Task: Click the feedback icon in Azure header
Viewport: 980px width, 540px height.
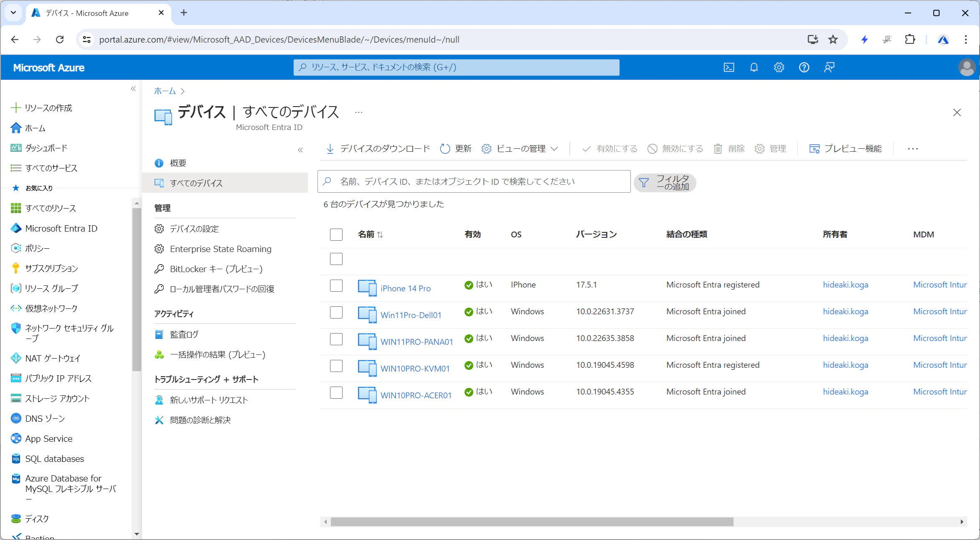Action: click(x=829, y=67)
